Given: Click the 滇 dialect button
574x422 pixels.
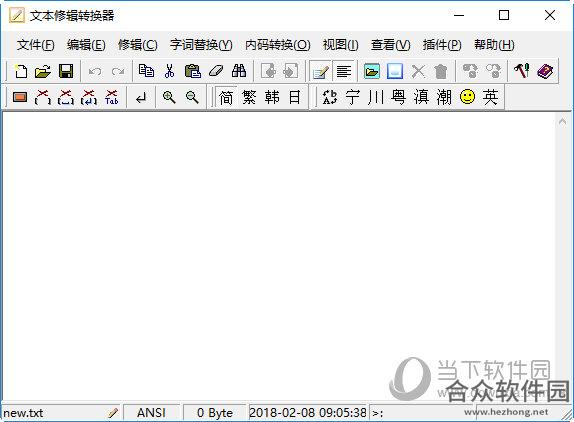Looking at the screenshot, I should pos(421,97).
